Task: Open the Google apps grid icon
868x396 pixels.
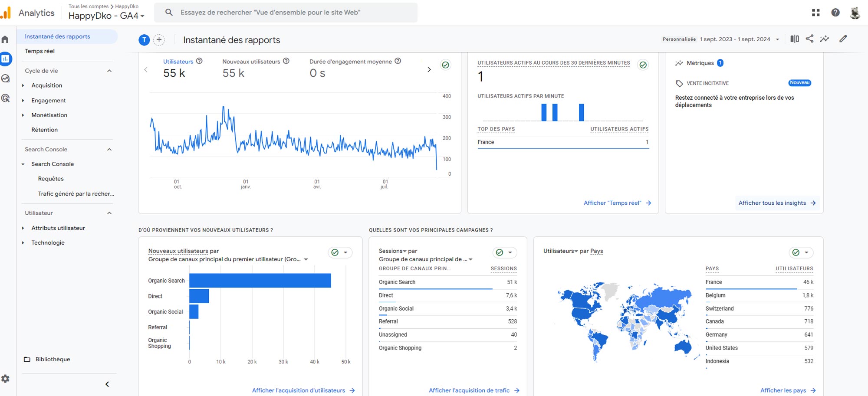Action: [816, 13]
